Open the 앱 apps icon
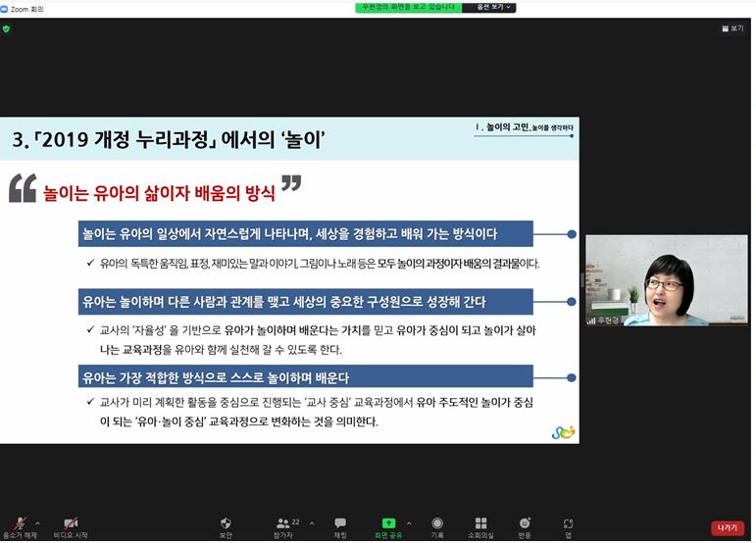This screenshot has height=543, width=756. coord(568,525)
